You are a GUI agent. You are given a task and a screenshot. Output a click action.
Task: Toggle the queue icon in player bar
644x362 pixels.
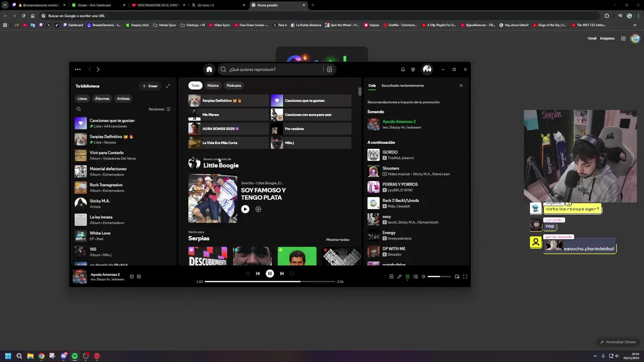coord(408,277)
